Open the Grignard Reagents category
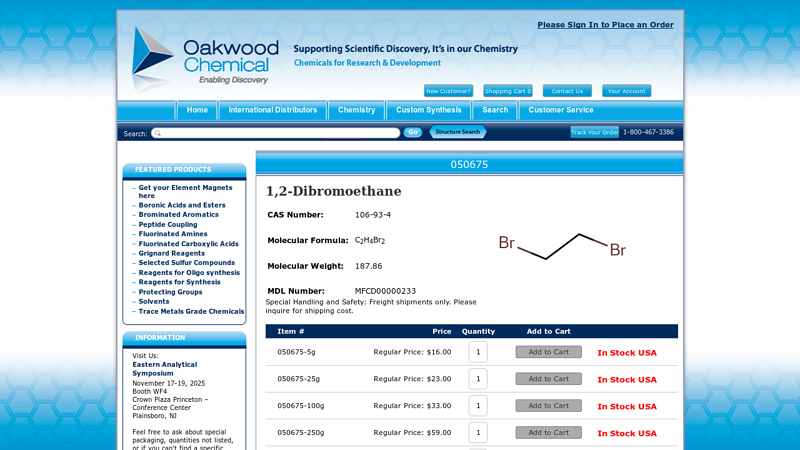The height and width of the screenshot is (450, 800). click(x=171, y=253)
